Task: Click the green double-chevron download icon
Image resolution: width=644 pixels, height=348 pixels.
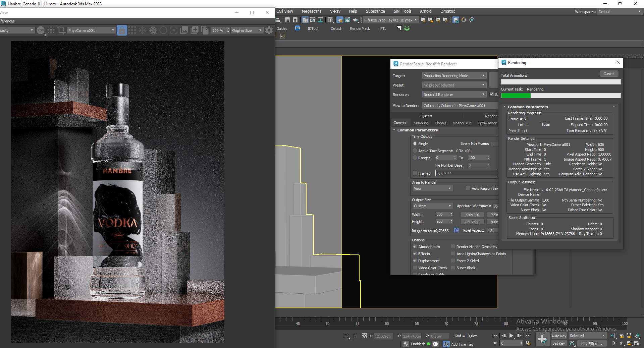Action: [x=407, y=28]
